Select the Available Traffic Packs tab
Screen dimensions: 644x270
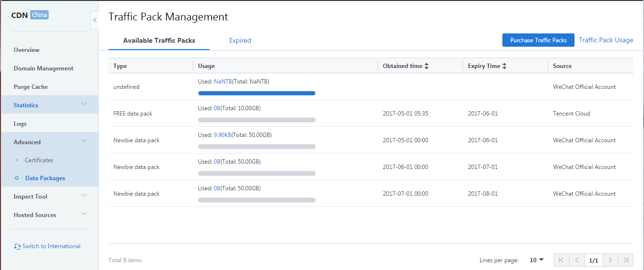[159, 40]
